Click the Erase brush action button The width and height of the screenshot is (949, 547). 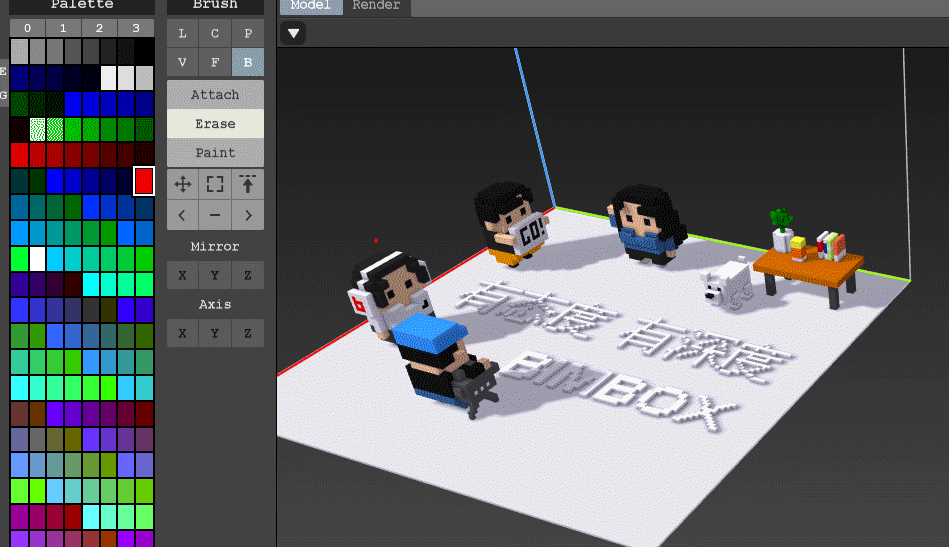coord(215,123)
